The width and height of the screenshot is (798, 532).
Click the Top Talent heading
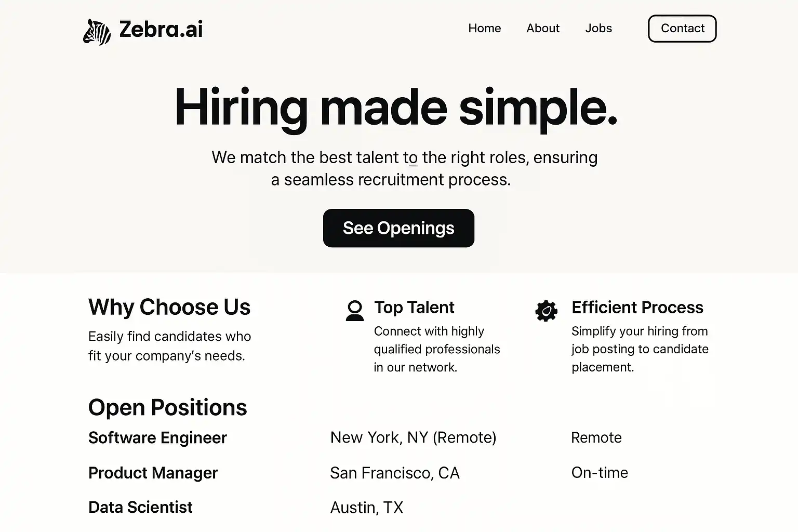(414, 308)
